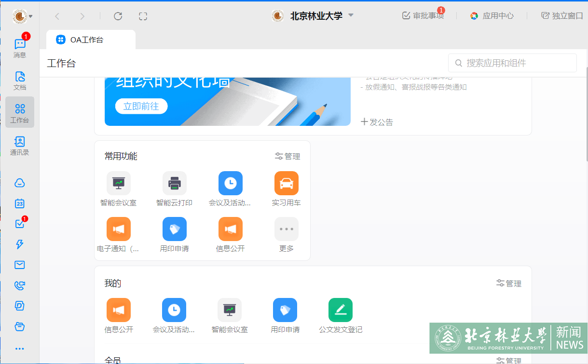
Task: Open 智能云打印 app
Action: (x=175, y=189)
